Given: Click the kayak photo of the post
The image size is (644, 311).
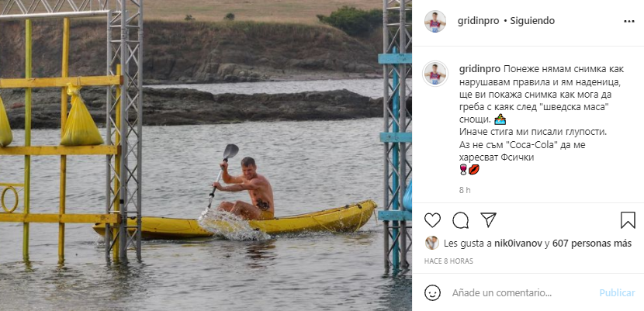Looking at the screenshot, I should (206, 155).
